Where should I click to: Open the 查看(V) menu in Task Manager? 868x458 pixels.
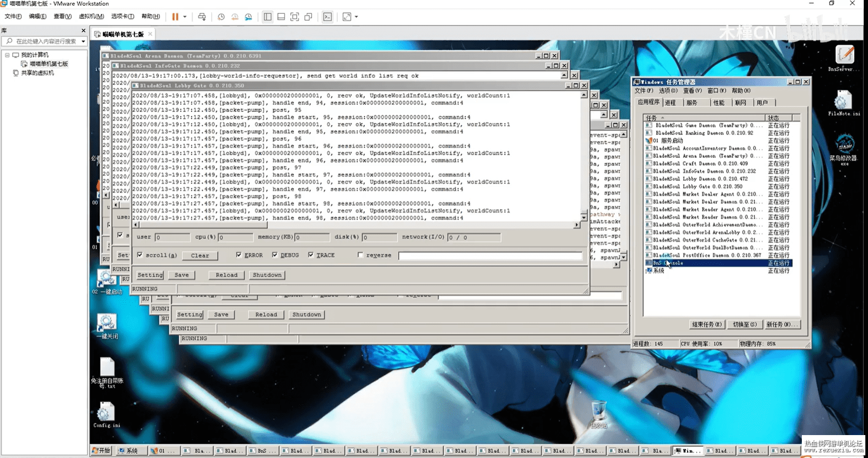pyautogui.click(x=692, y=91)
